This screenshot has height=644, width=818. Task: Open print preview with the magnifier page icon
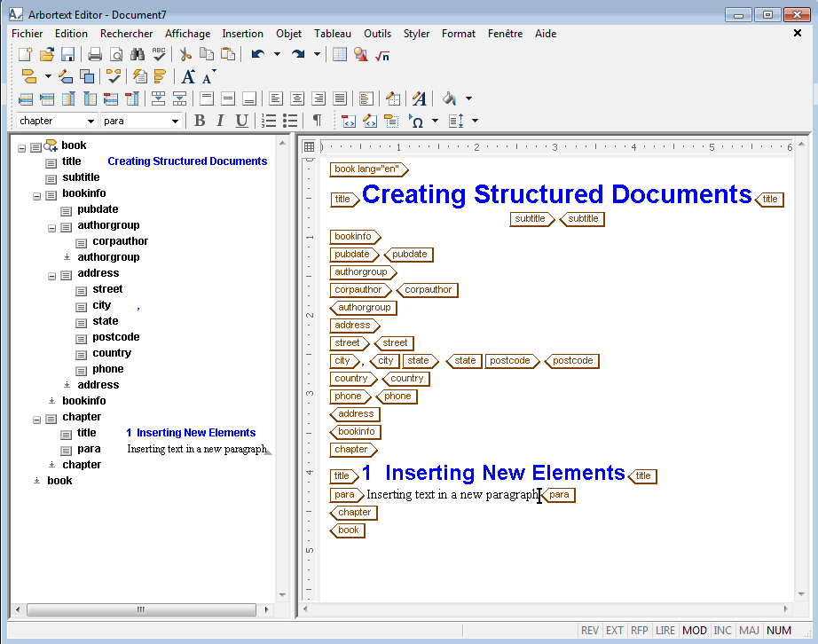pyautogui.click(x=116, y=54)
